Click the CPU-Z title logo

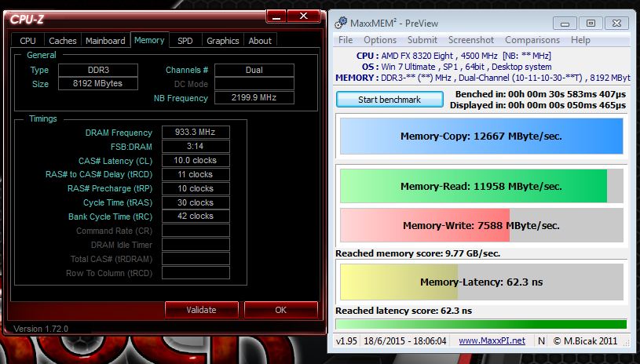point(27,19)
